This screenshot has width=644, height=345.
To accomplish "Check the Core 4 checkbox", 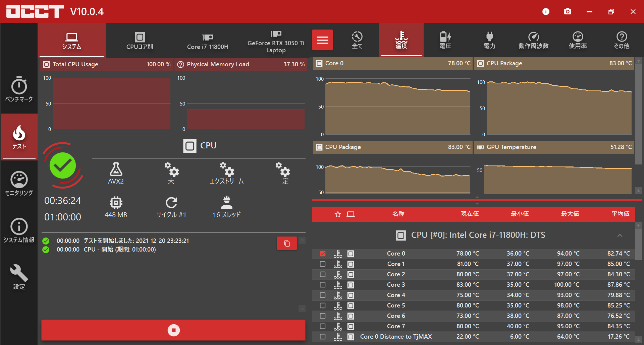I will click(x=323, y=295).
